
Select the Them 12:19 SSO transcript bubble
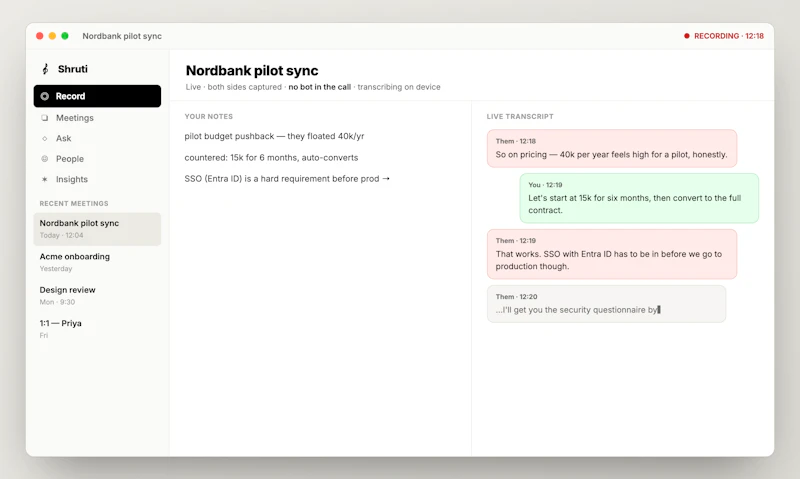[612, 254]
